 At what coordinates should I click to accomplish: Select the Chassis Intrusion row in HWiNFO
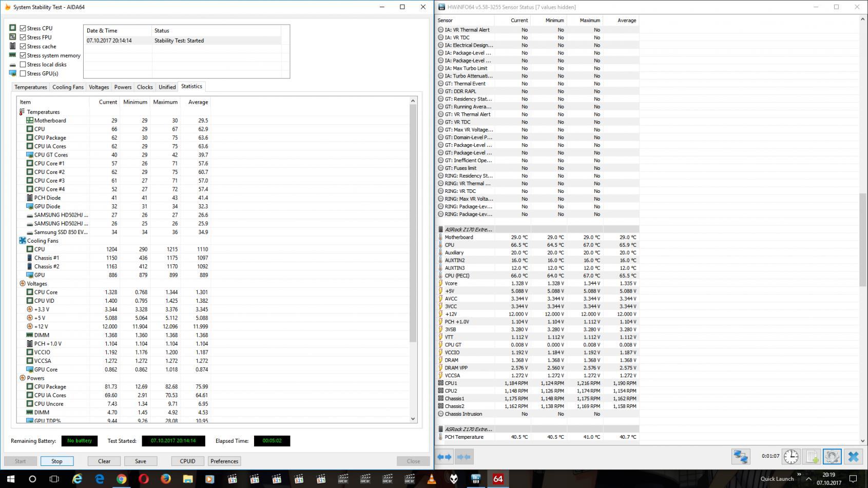[x=537, y=414]
